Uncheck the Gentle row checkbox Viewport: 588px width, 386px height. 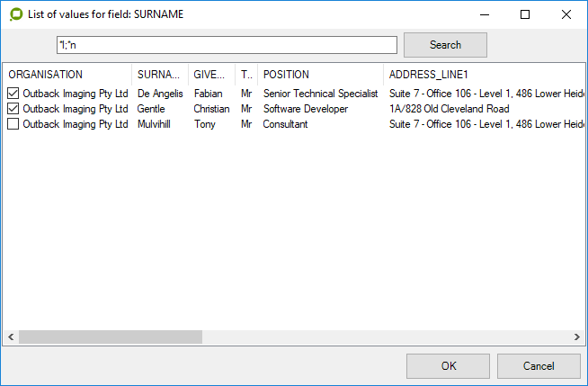13,109
